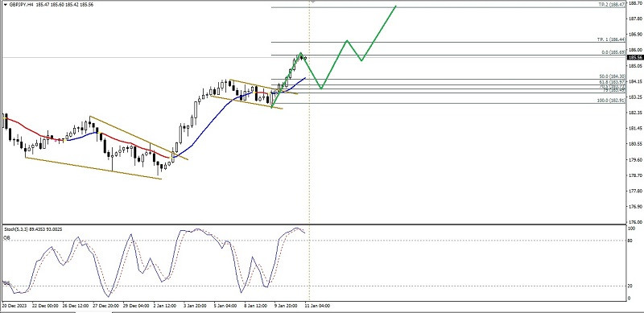Click the 20 level on stochastic scale
This screenshot has width=644, height=313.
631,286
